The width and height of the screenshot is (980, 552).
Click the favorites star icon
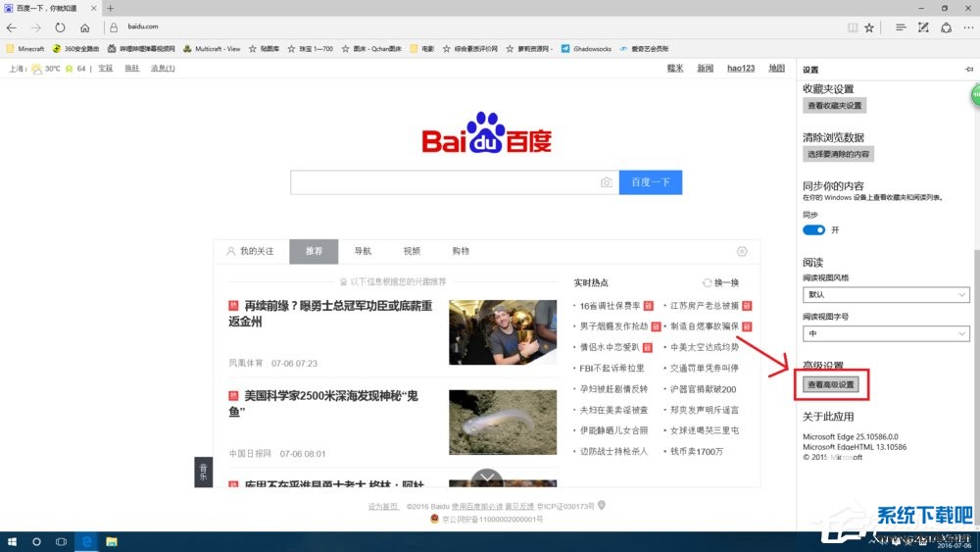869,27
